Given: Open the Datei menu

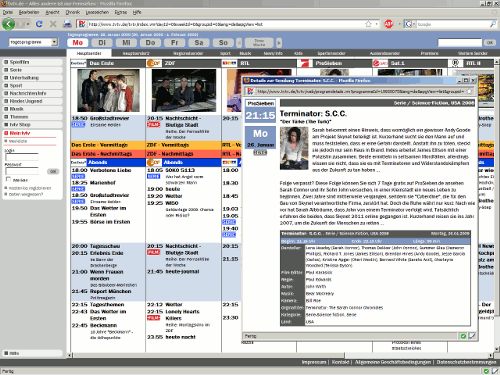Looking at the screenshot, I should click(8, 12).
